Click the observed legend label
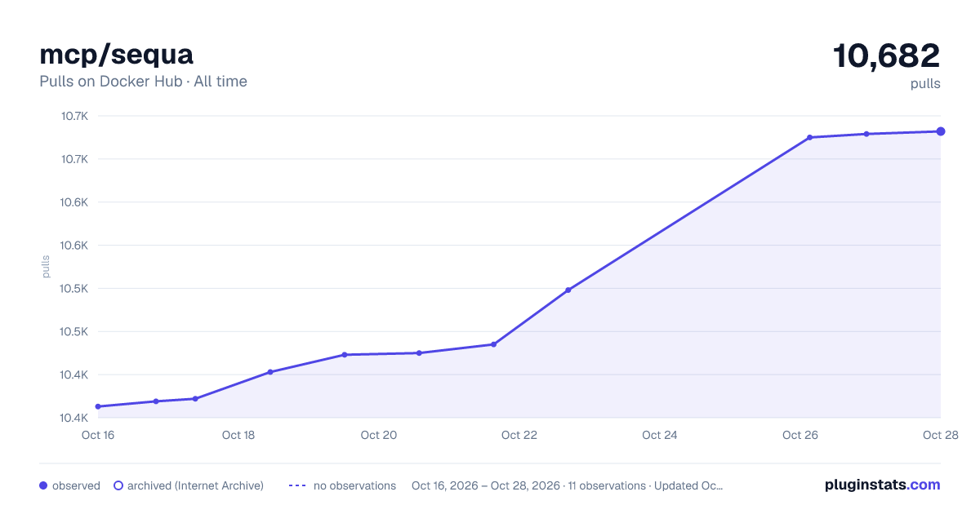Viewport: 980px width, 514px height. 76,485
